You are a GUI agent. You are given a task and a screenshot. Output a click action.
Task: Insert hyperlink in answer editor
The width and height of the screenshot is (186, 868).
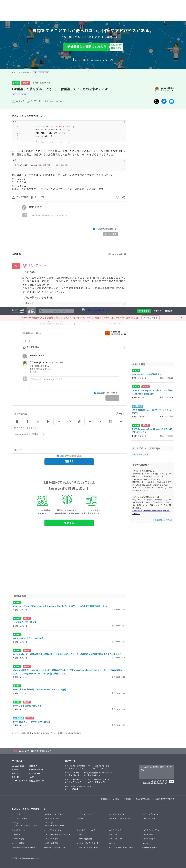(79, 422)
